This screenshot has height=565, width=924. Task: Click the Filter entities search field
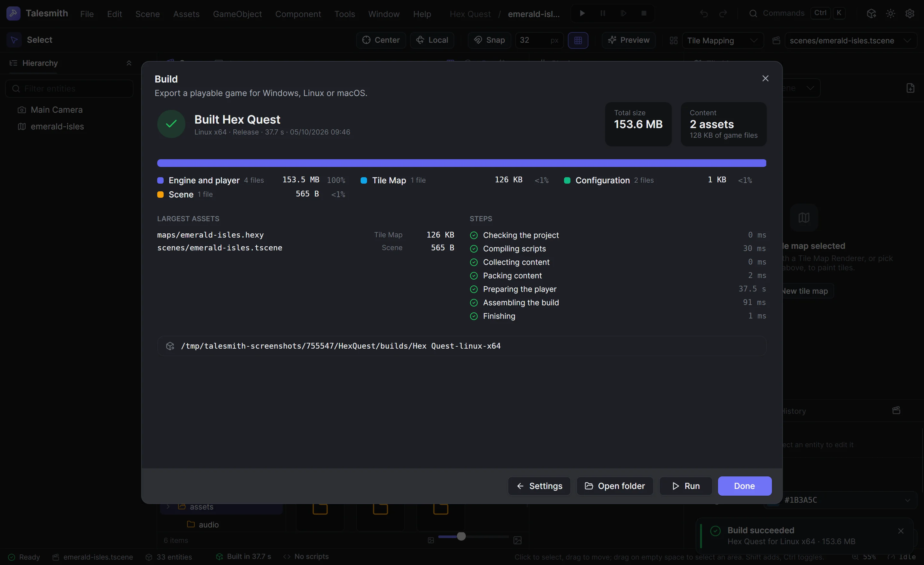tap(69, 89)
